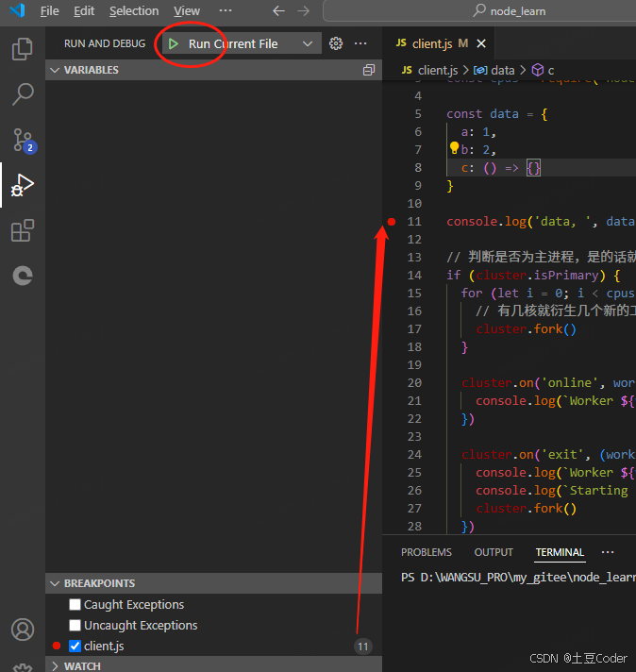Click the breakpoint dot on line 11
The height and width of the screenshot is (672, 636).
392,222
